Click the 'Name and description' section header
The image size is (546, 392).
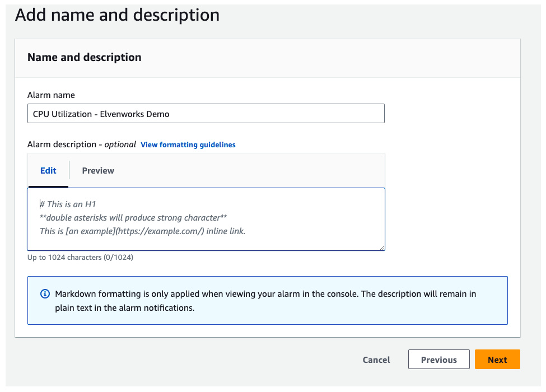(x=84, y=57)
